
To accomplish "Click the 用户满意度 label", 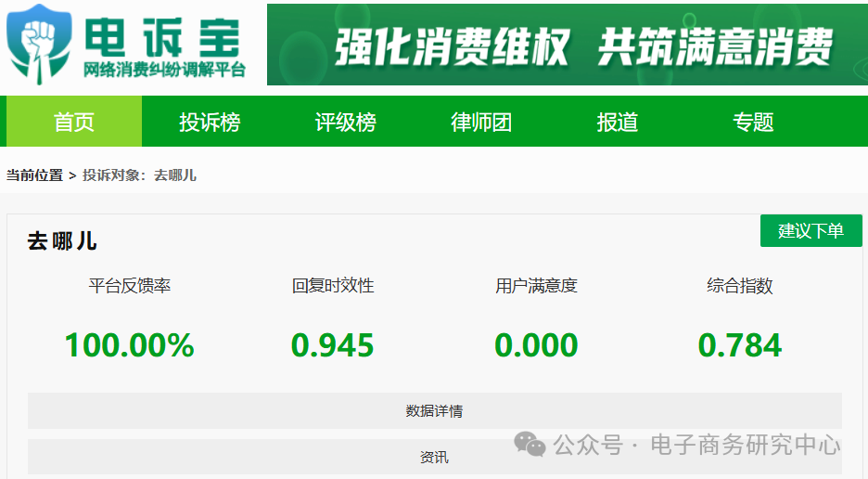I will click(536, 286).
